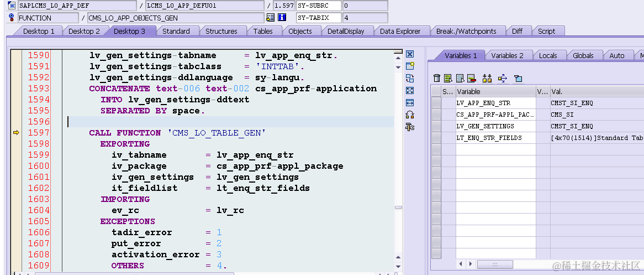This screenshot has width=644, height=275.
Task: Click the maximize horizontally icon
Action: click(x=409, y=102)
